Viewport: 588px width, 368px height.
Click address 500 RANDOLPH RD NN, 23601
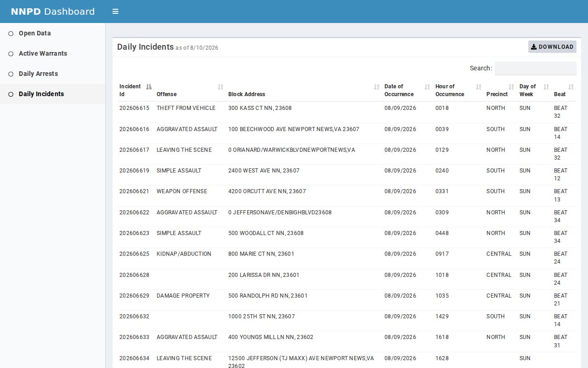(268, 296)
